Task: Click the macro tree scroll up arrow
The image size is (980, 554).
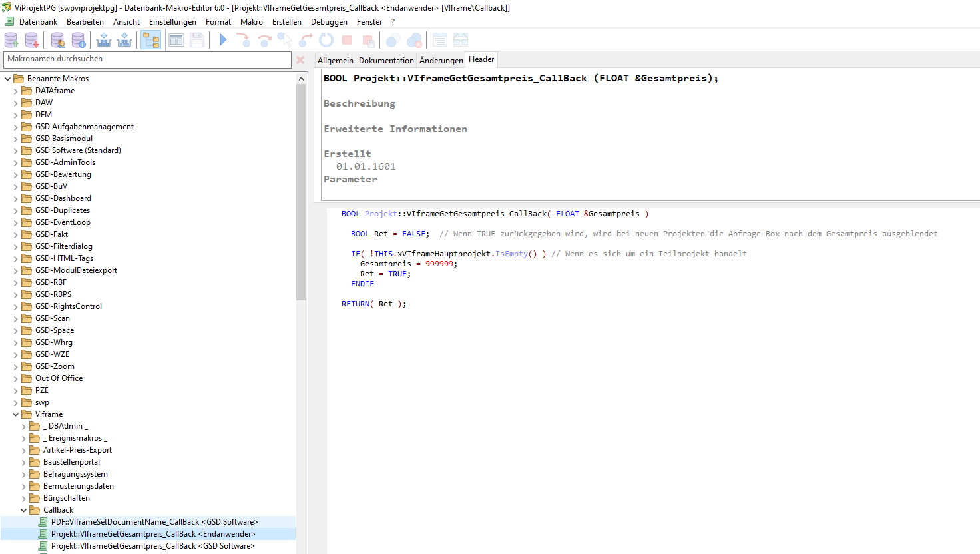Action: (302, 79)
